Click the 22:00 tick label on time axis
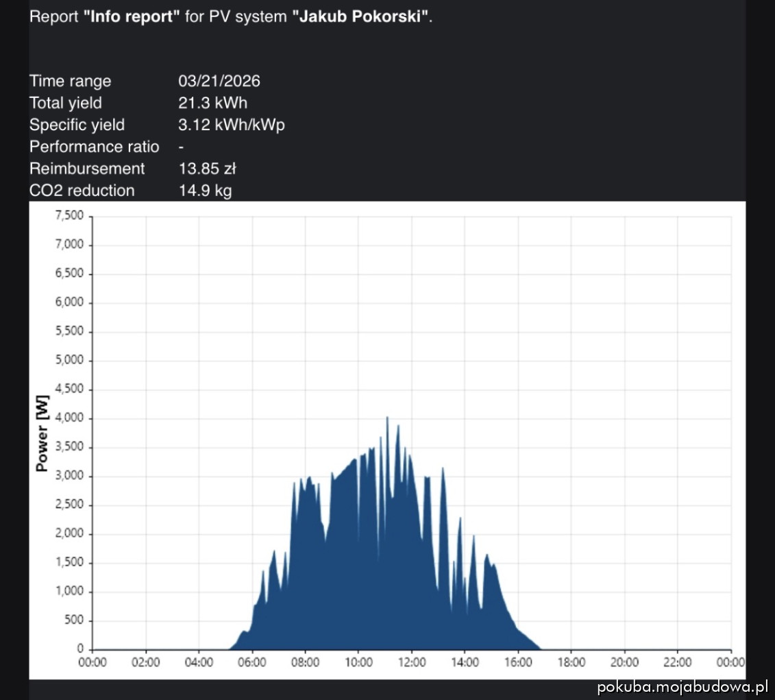Viewport: 775px width, 700px height. click(677, 662)
